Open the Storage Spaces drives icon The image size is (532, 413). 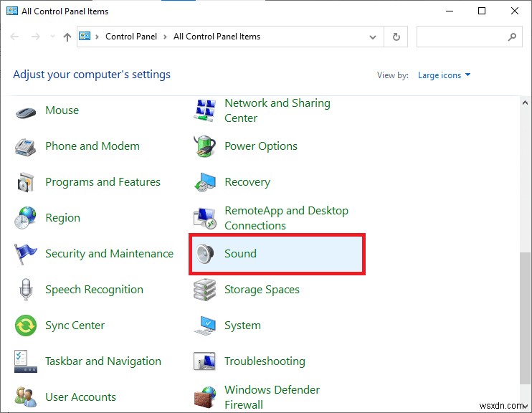(204, 290)
